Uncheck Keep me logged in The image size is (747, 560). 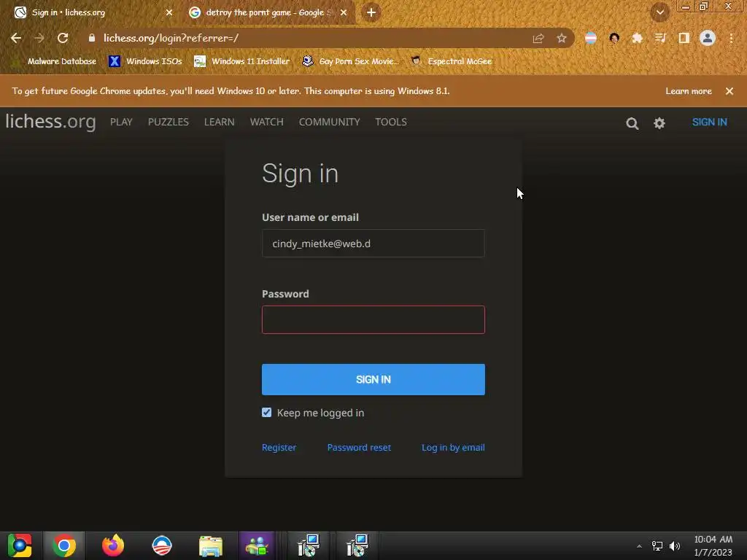(267, 413)
